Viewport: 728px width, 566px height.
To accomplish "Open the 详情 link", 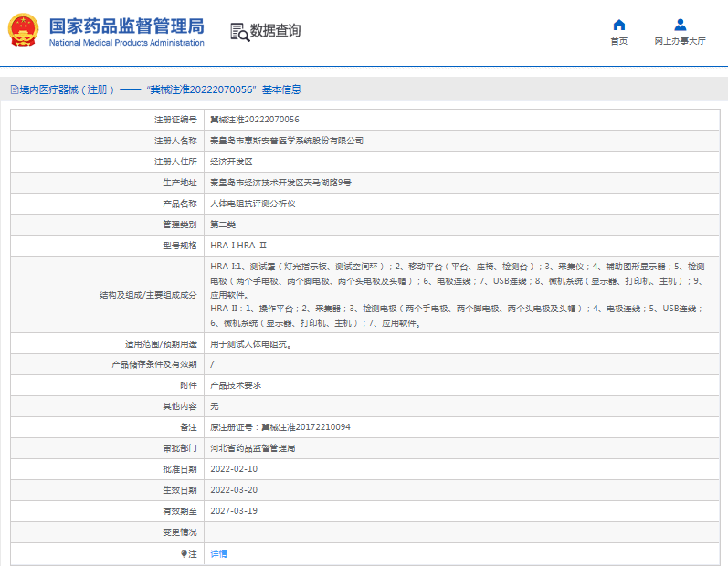I will [x=218, y=553].
